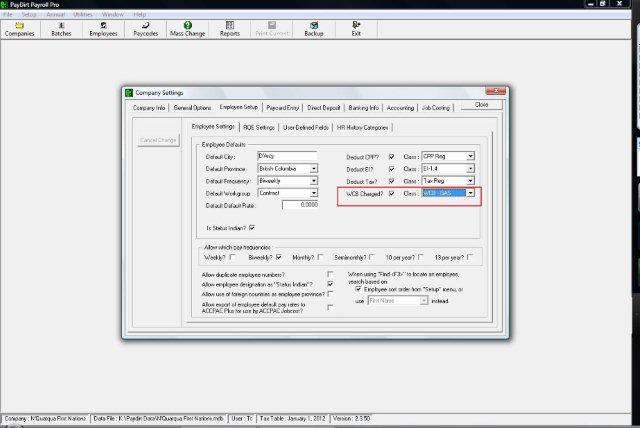Screen dimensions: 640x428
Task: Open the WCB Class dropdown
Action: point(470,193)
